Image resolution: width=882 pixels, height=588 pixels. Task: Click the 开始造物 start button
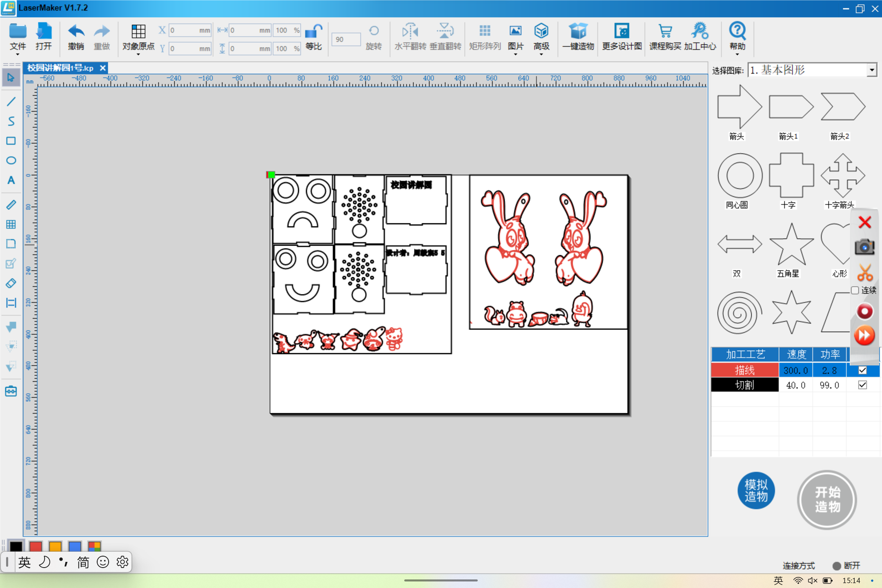pos(827,500)
